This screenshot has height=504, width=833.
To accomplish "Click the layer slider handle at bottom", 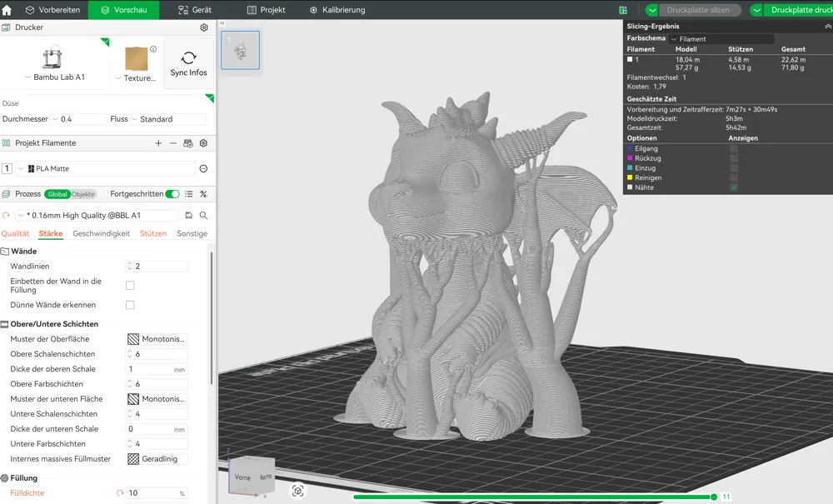I will pyautogui.click(x=714, y=497).
